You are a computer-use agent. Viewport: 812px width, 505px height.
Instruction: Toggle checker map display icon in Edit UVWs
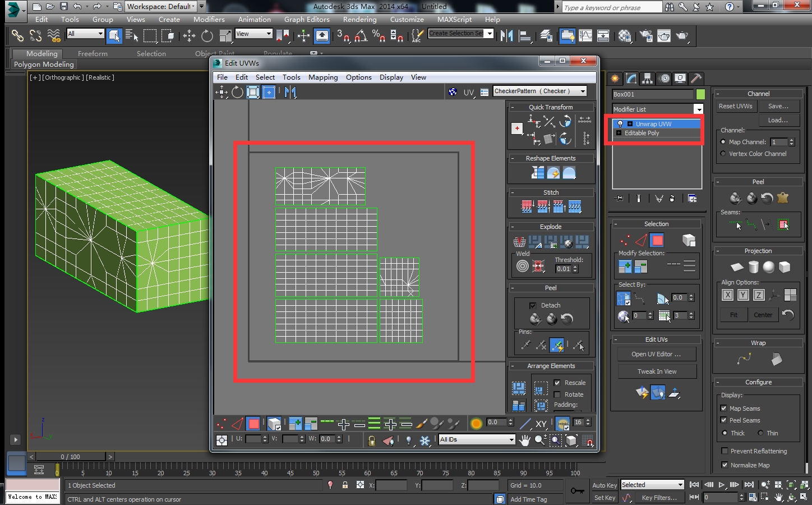click(x=453, y=91)
